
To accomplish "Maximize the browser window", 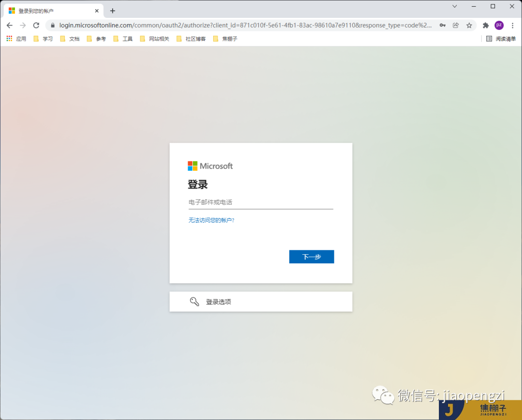I will click(493, 6).
